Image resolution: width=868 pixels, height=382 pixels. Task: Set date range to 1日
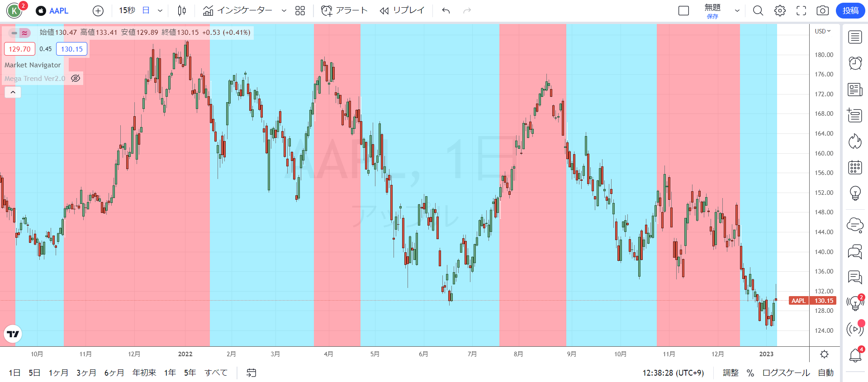tap(14, 373)
